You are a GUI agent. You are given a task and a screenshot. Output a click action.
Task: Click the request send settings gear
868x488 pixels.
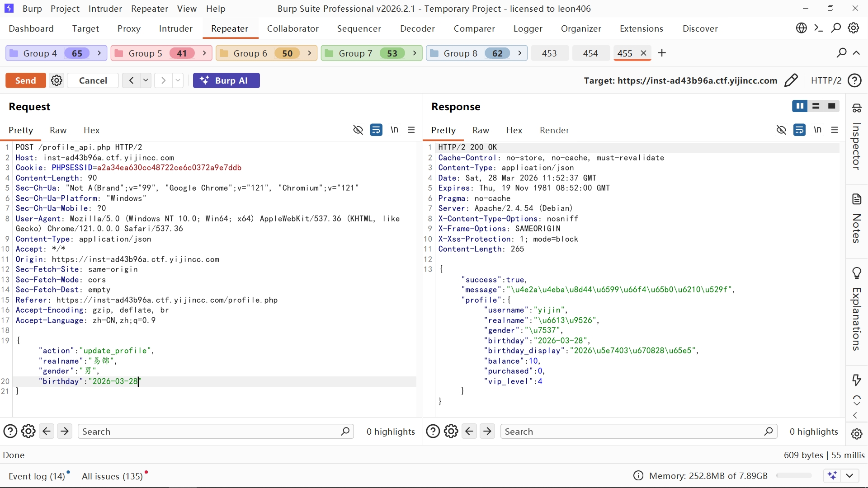coord(57,80)
